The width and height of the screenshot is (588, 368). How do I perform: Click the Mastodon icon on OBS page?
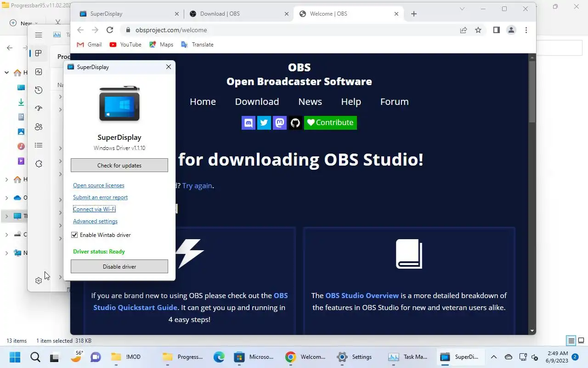point(280,123)
